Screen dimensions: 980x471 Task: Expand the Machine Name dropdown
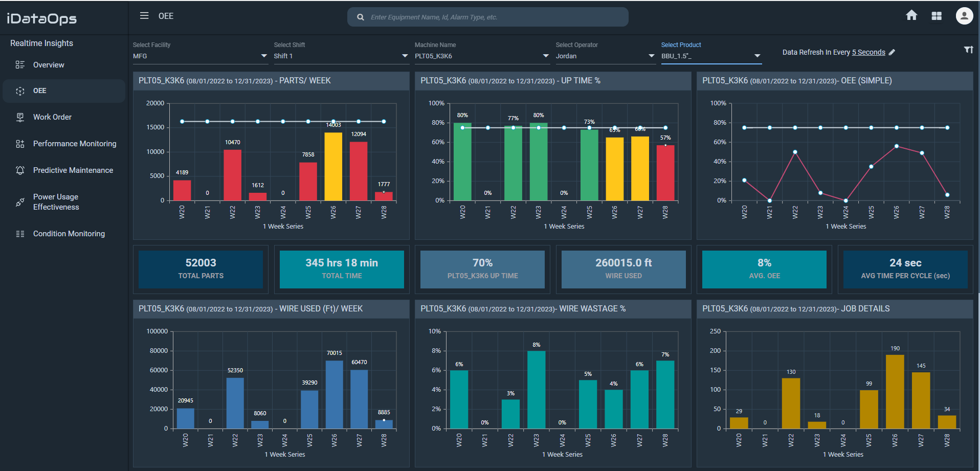546,56
